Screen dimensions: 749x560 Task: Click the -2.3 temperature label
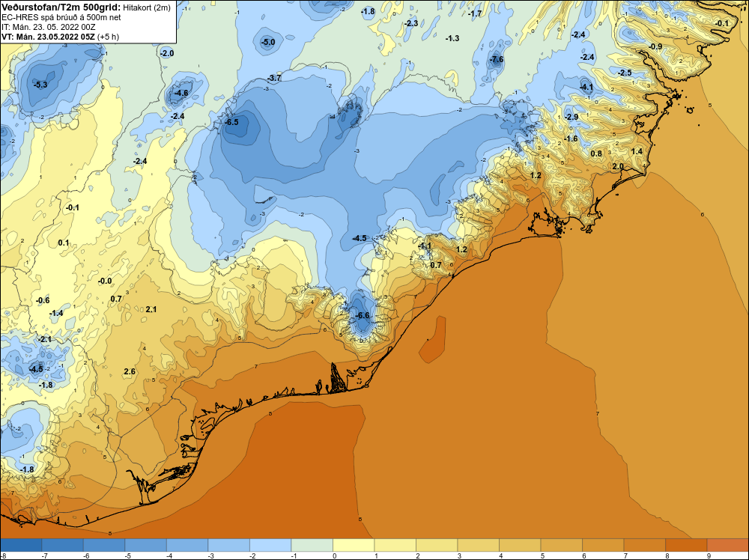tap(410, 23)
